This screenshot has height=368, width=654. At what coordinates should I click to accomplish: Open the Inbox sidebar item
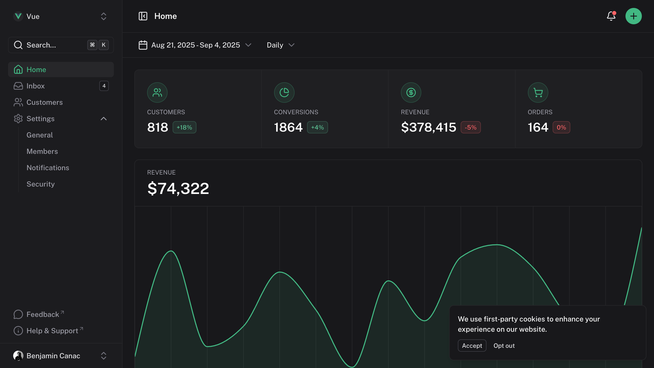[x=61, y=86]
